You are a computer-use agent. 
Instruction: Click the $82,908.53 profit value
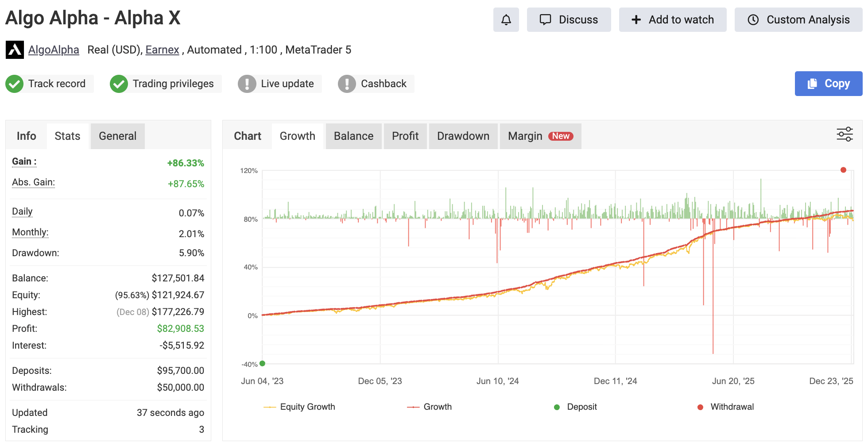181,329
